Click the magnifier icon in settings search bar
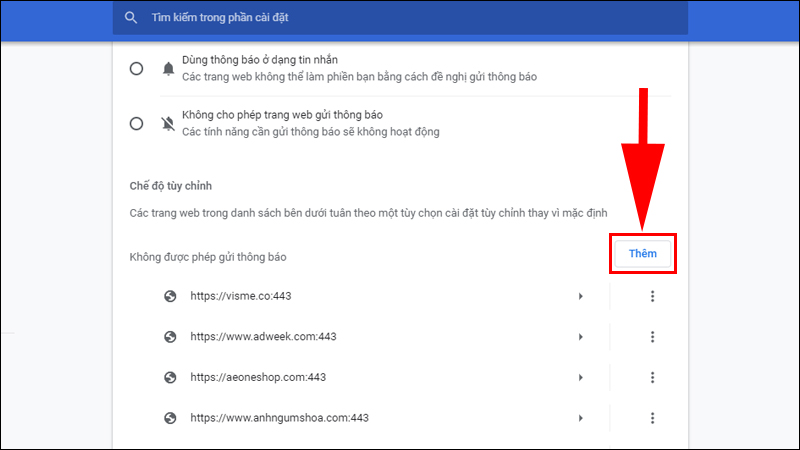 [131, 18]
